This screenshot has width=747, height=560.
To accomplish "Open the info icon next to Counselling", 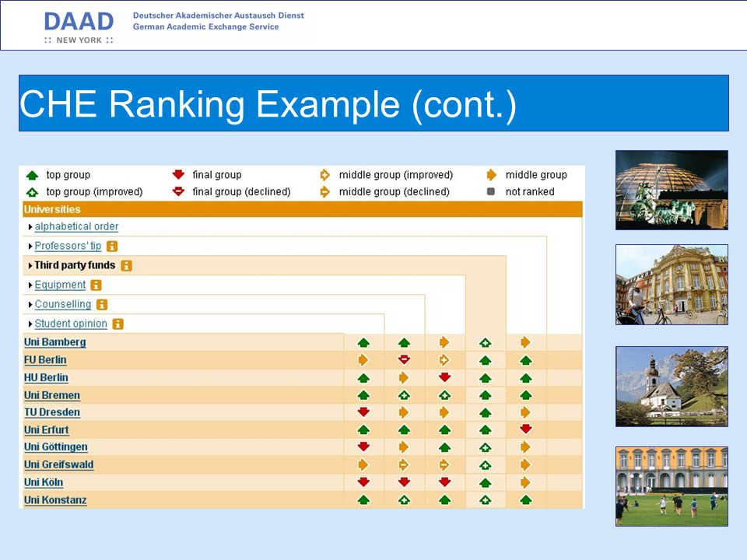I will pos(102,305).
